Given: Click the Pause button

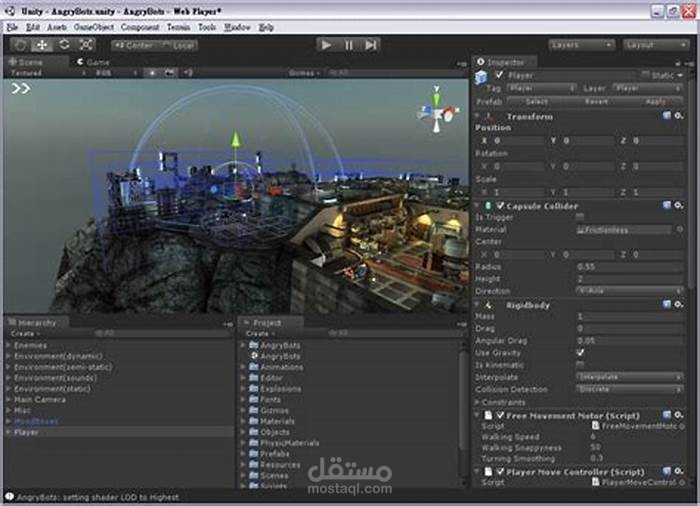Looking at the screenshot, I should tap(349, 45).
